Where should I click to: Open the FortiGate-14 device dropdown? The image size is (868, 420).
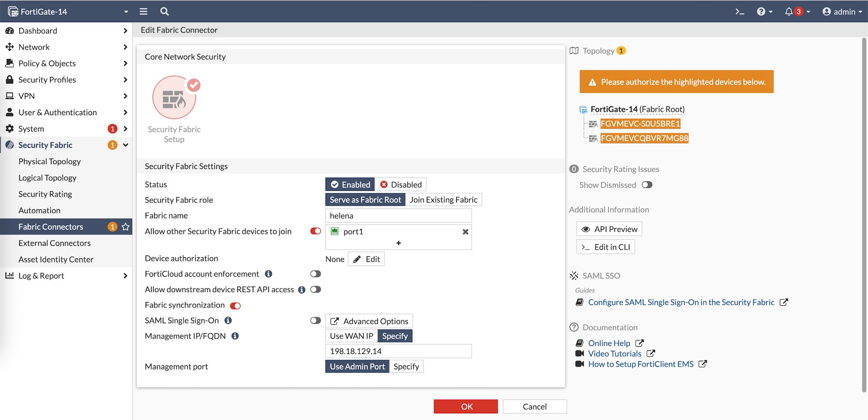(68, 12)
